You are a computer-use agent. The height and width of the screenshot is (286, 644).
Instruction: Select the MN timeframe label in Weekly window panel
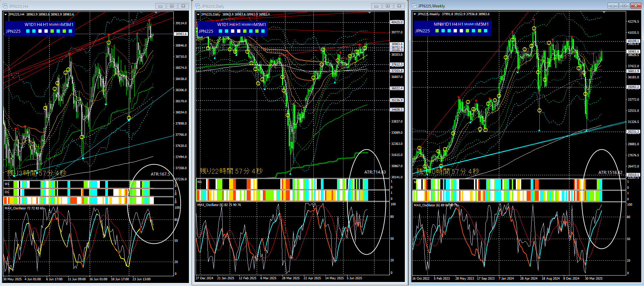pyautogui.click(x=437, y=24)
